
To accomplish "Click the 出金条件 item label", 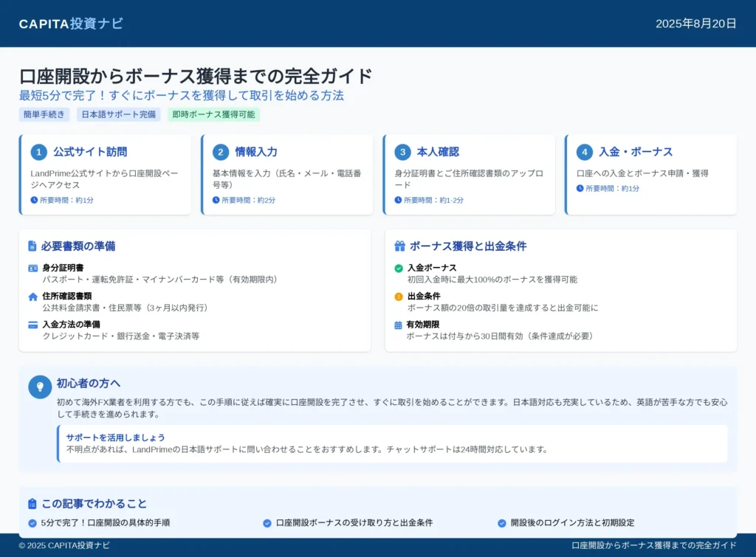I will tap(424, 297).
